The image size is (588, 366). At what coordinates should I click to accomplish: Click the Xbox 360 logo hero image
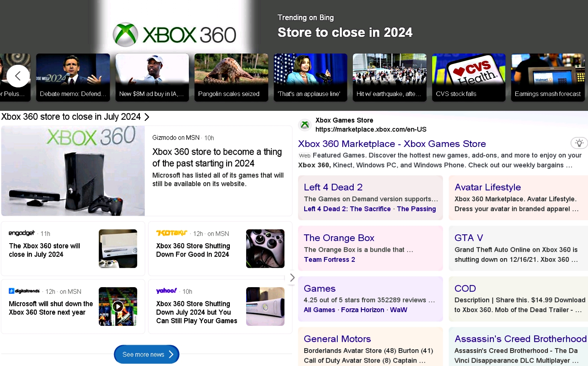point(174,35)
